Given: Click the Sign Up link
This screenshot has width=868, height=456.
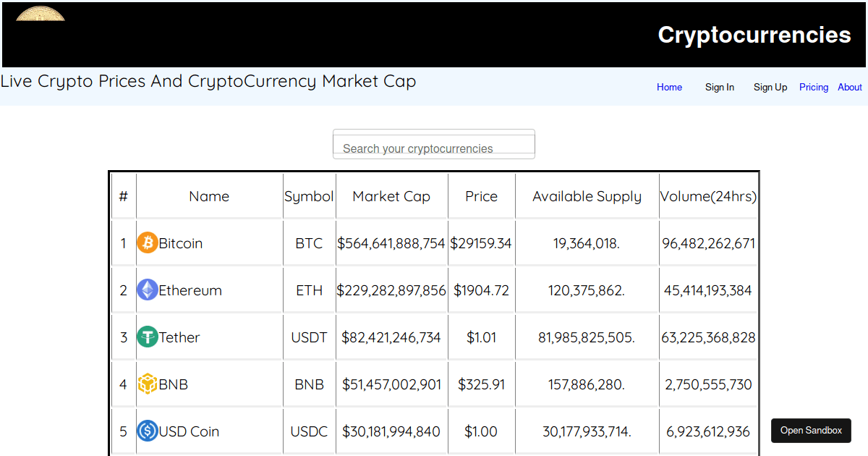Looking at the screenshot, I should coord(770,87).
